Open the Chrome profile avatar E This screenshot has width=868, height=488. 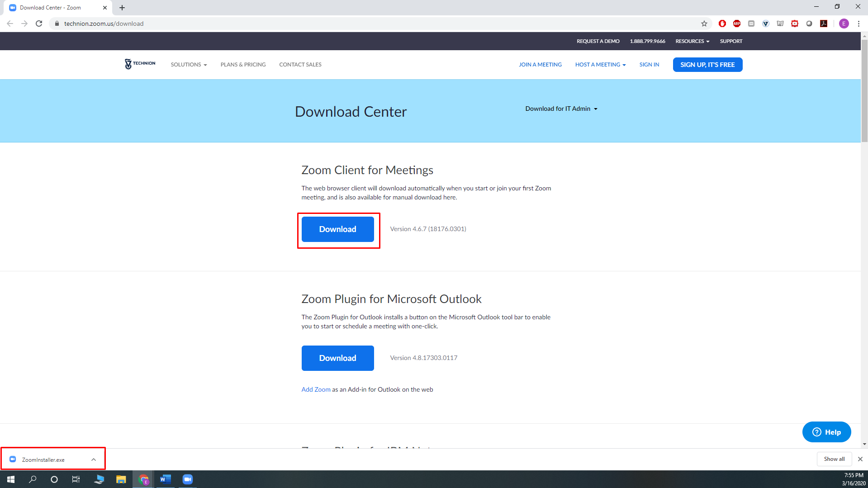(844, 24)
